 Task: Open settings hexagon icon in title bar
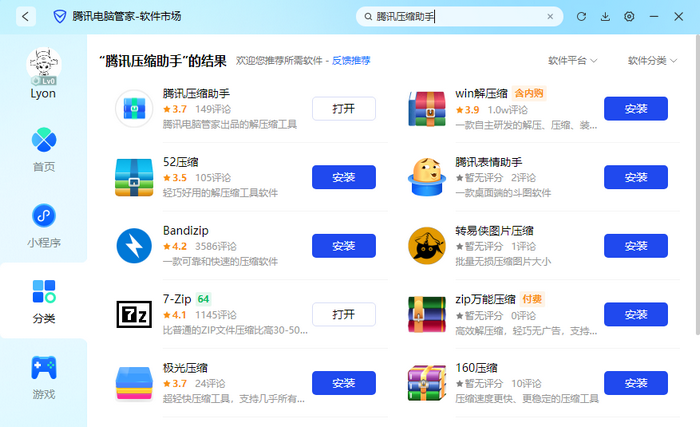(x=629, y=17)
